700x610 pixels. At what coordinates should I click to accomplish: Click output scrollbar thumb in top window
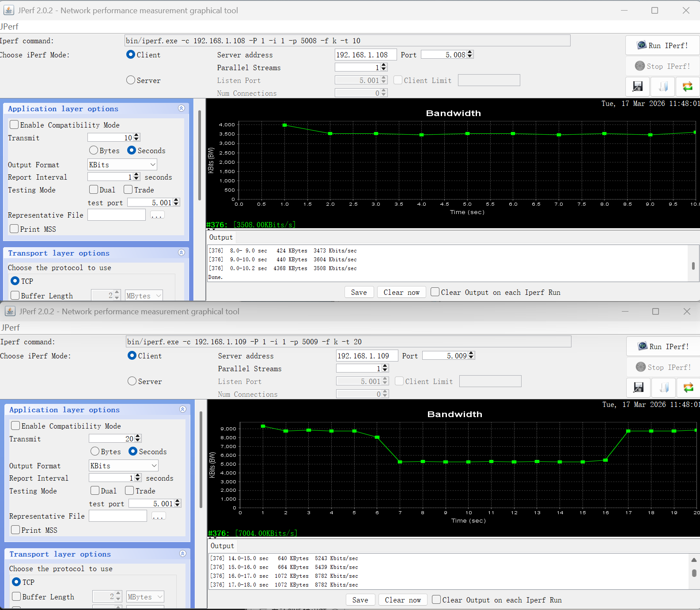click(693, 266)
